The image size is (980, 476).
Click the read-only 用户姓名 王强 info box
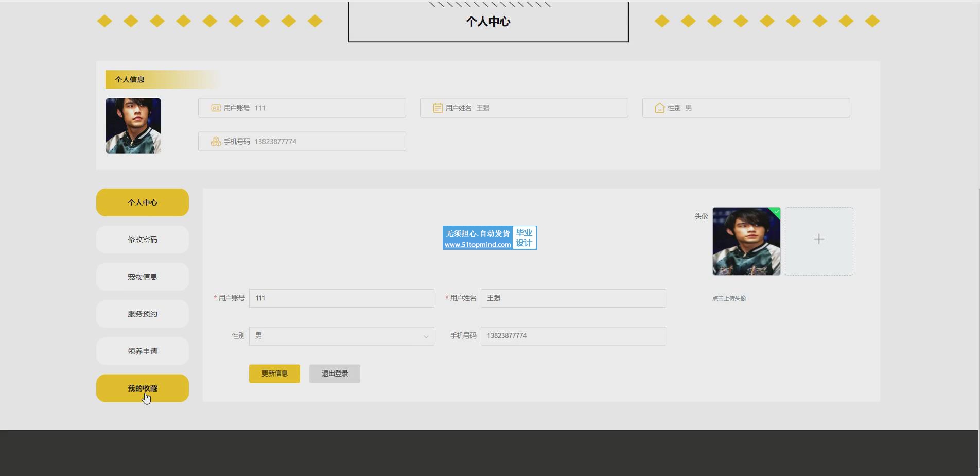point(524,108)
